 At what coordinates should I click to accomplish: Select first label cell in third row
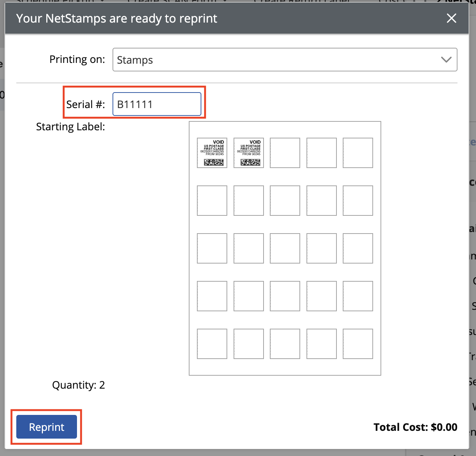tap(212, 248)
